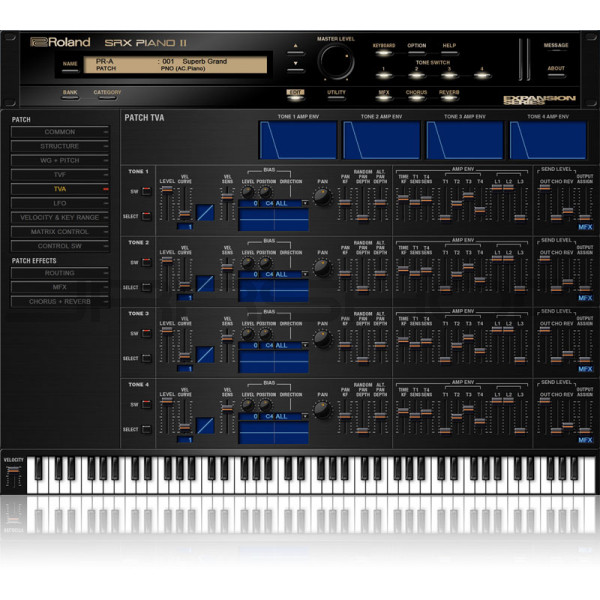Click the Utility button
The height and width of the screenshot is (600, 600).
[336, 98]
